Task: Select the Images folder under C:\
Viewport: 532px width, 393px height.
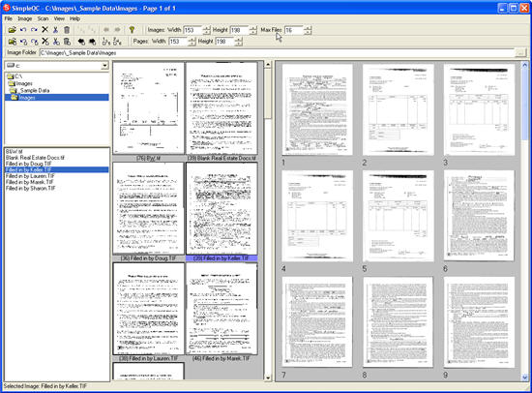Action: 24,83
